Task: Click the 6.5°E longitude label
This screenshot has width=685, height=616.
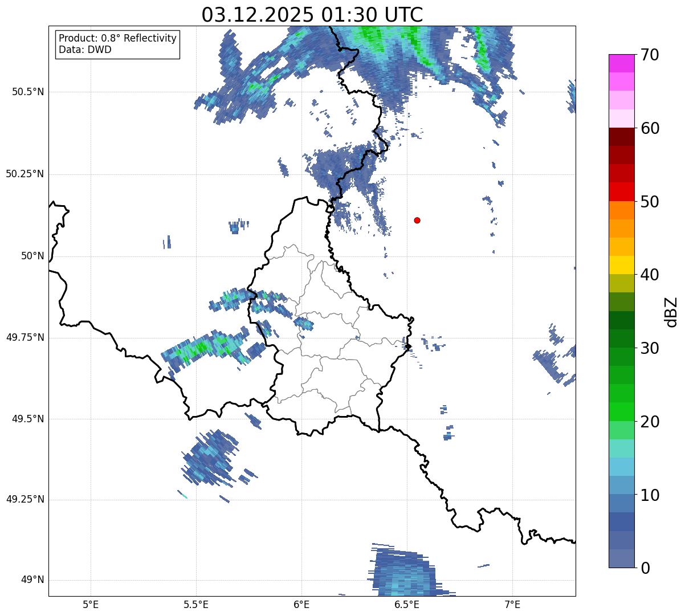Action: (x=407, y=605)
